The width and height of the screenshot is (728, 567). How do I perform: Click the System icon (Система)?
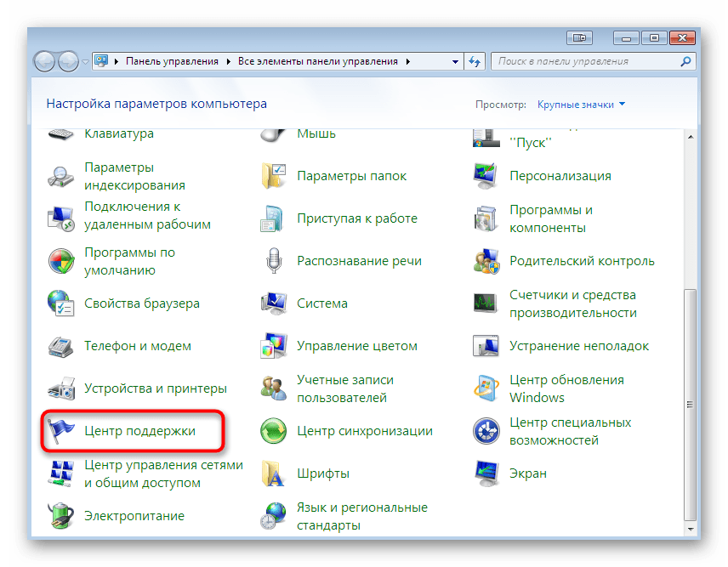coord(274,303)
